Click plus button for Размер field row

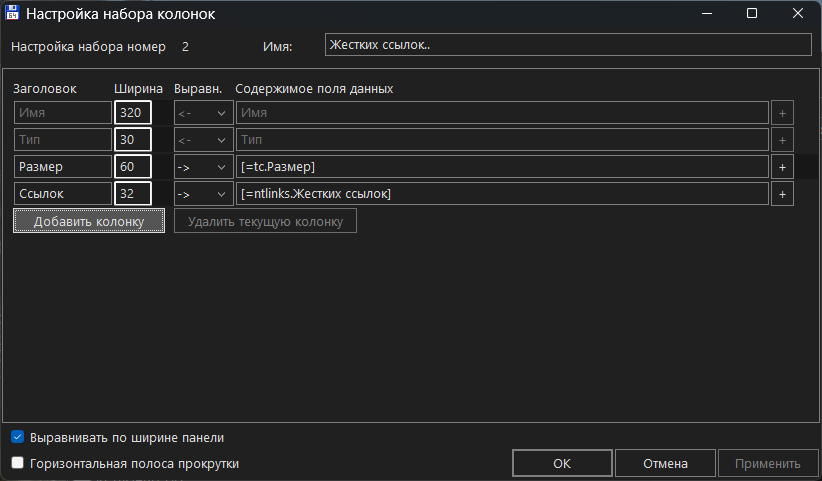pos(783,166)
